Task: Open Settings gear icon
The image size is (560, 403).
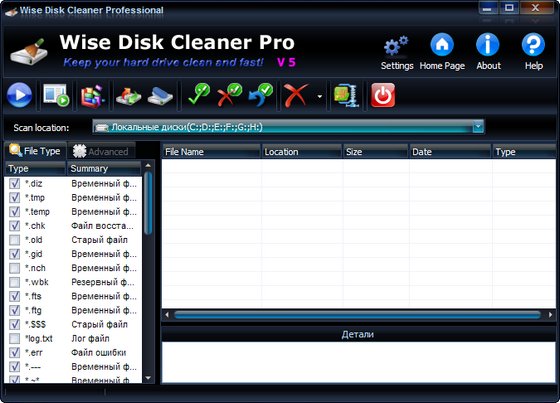Action: click(396, 46)
